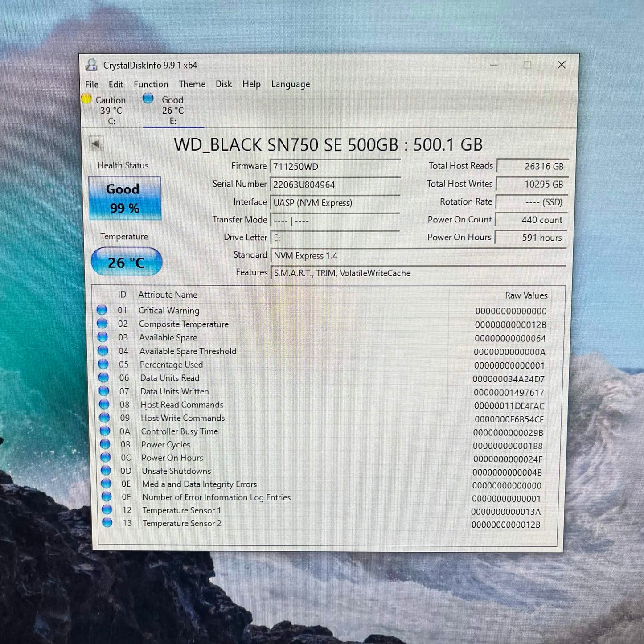Click raw value 0000000E6B54CE

click(x=509, y=419)
